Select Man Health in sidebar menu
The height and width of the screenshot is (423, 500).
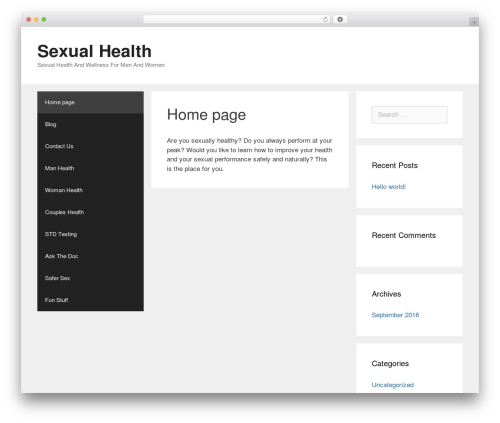(x=90, y=168)
